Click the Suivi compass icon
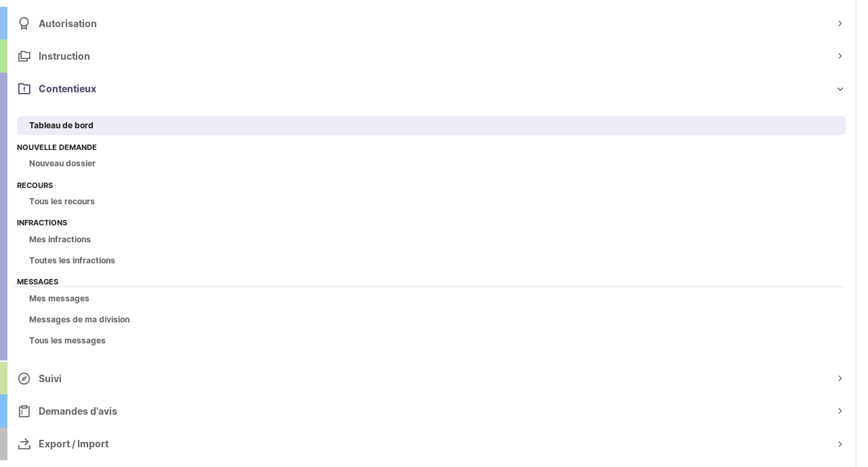 point(24,379)
